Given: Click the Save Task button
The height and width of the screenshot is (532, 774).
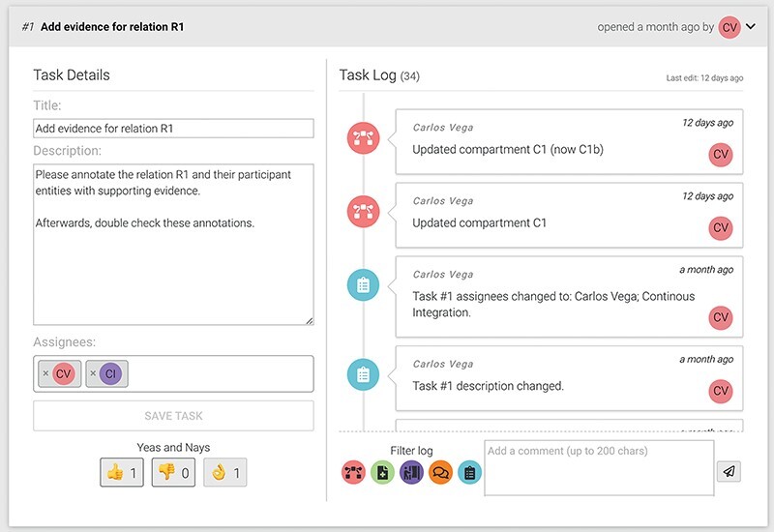Looking at the screenshot, I should (173, 416).
